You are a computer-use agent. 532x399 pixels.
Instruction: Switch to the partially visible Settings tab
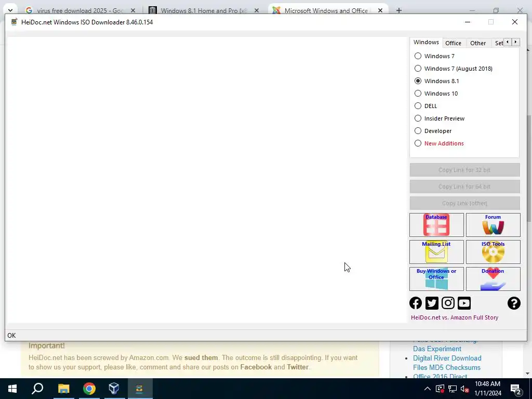coord(499,43)
